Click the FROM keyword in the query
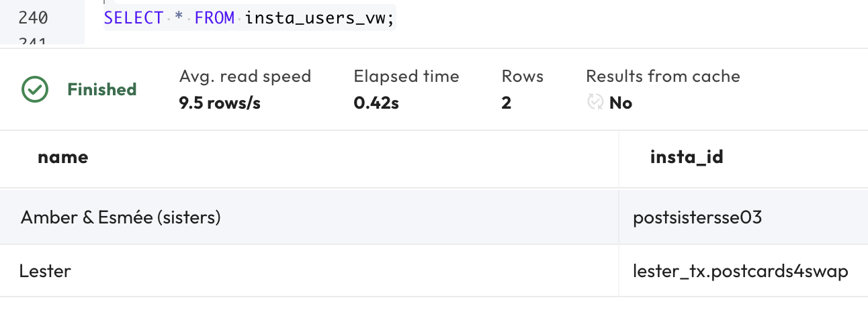This screenshot has height=310, width=868. tap(214, 18)
